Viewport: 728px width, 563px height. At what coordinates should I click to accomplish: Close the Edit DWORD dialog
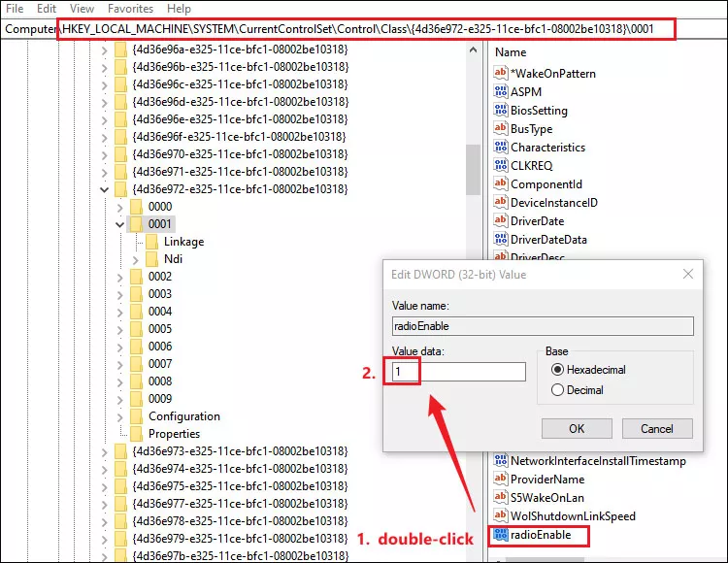[x=688, y=274]
